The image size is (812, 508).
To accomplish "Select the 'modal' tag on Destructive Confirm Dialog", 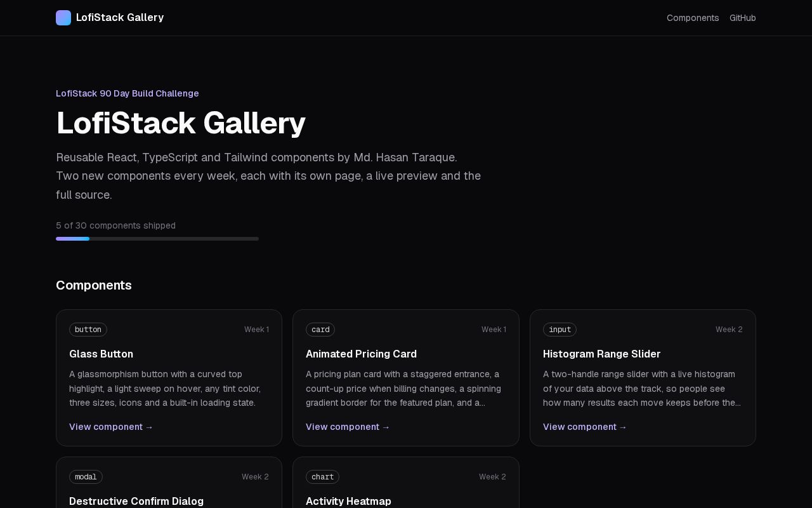I will click(86, 477).
